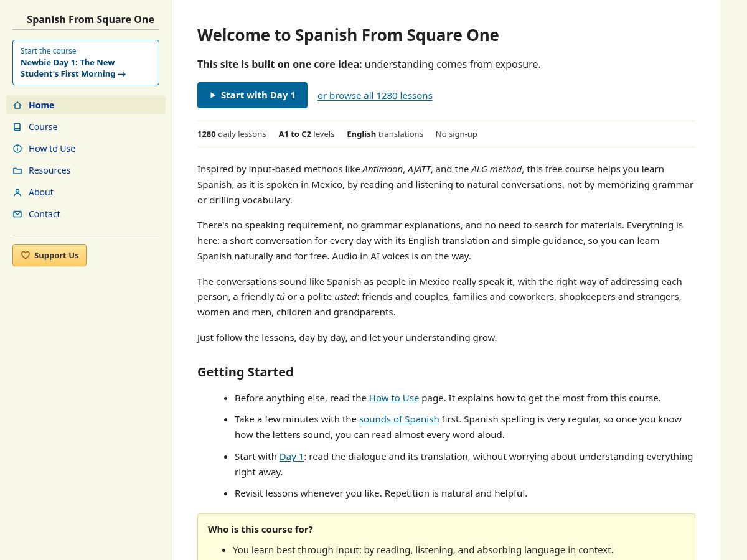Click the heart icon on Support Us

pos(26,255)
